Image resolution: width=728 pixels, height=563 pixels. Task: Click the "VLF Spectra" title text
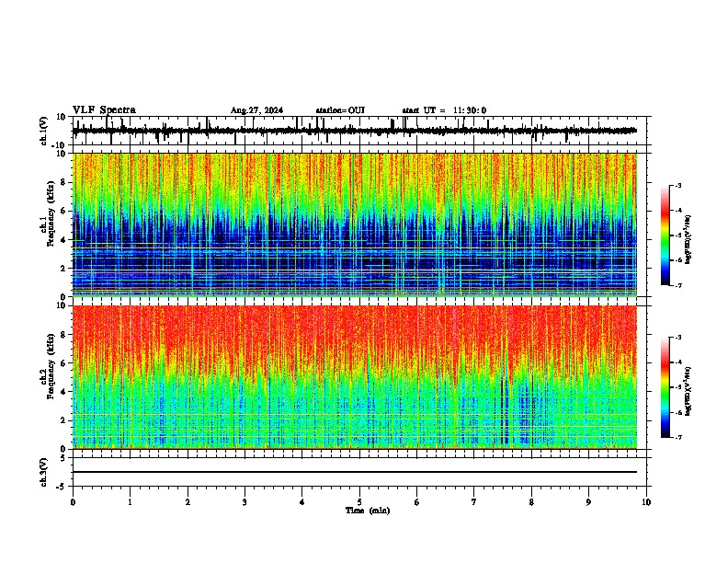click(x=104, y=110)
